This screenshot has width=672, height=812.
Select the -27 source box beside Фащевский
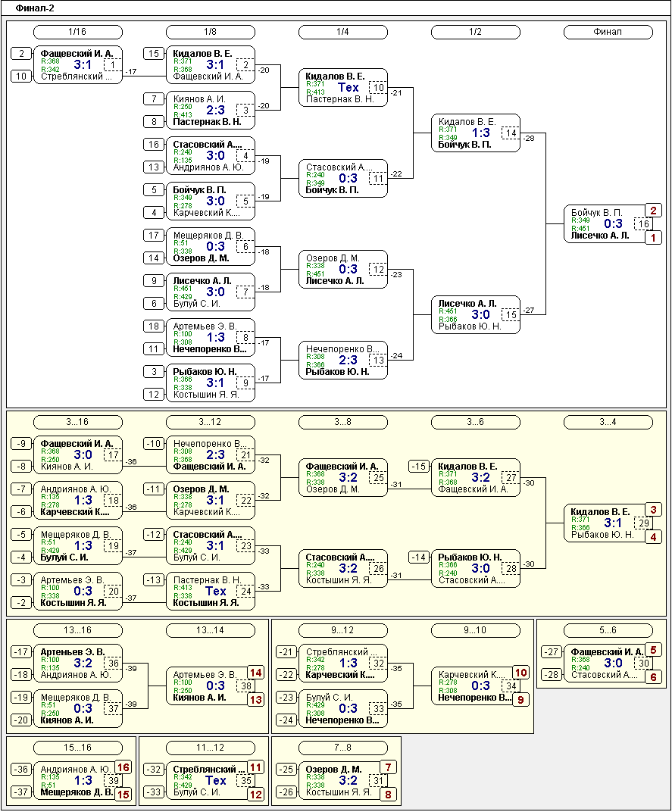click(552, 652)
